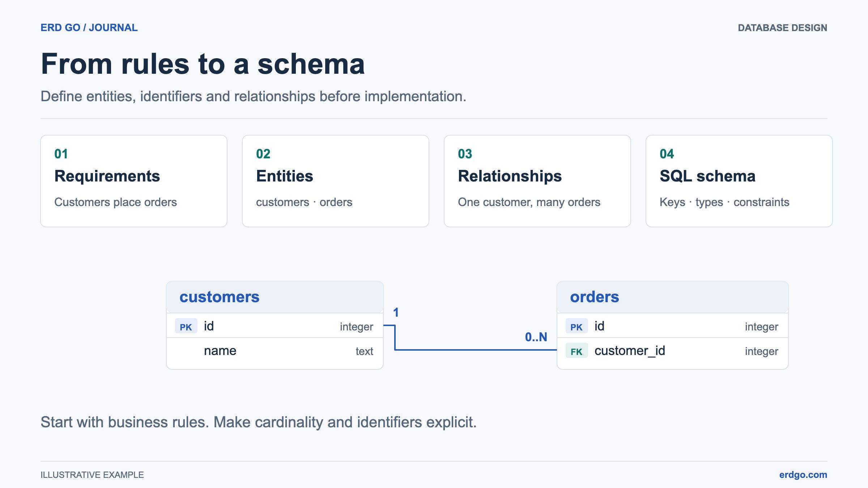Click the 'Start with business rules' caption

[x=259, y=422]
